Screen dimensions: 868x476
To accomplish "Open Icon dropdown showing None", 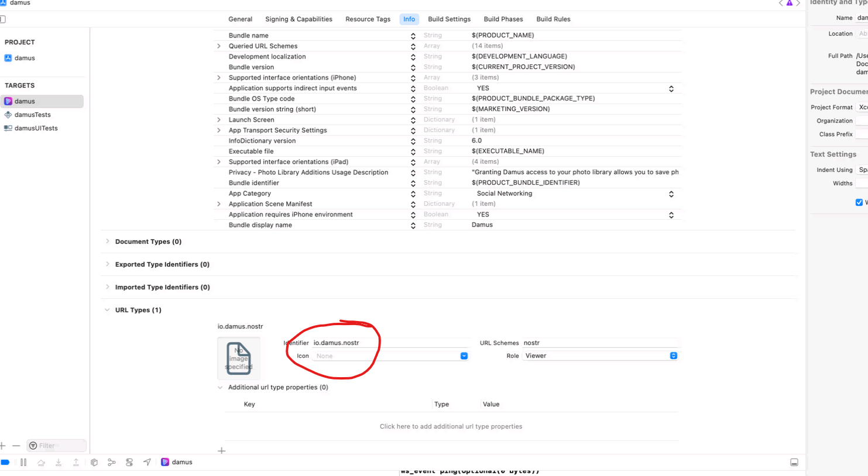I will click(390, 356).
